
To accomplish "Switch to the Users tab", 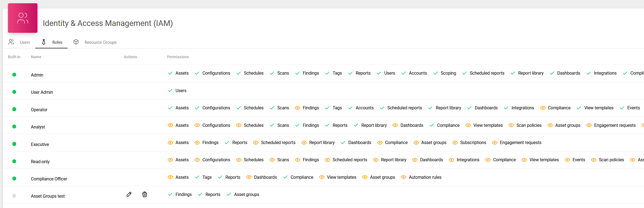I will pos(25,42).
